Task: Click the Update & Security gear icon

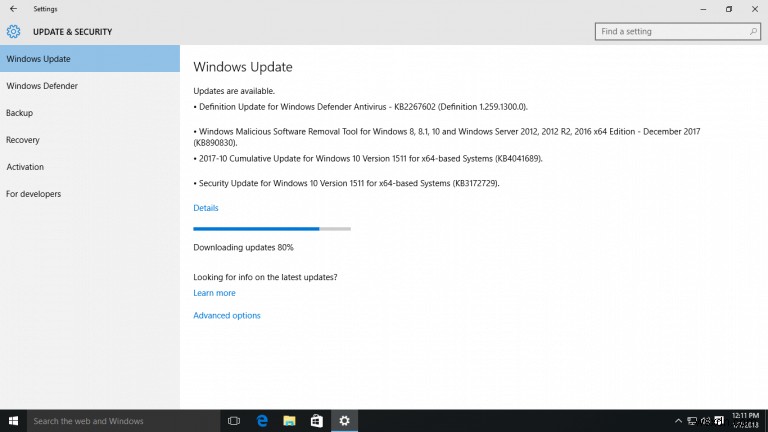Action: pos(13,31)
